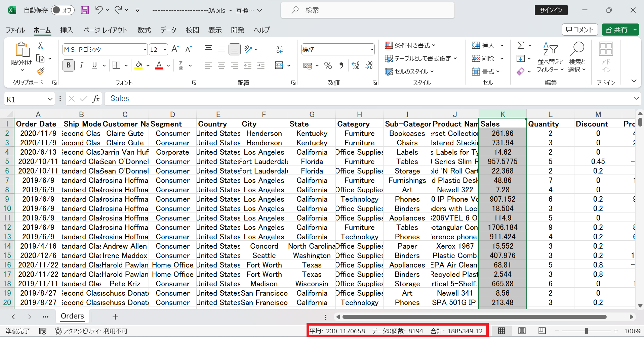The width and height of the screenshot is (644, 337).
Task: Select Normal view in status bar
Action: (x=501, y=331)
